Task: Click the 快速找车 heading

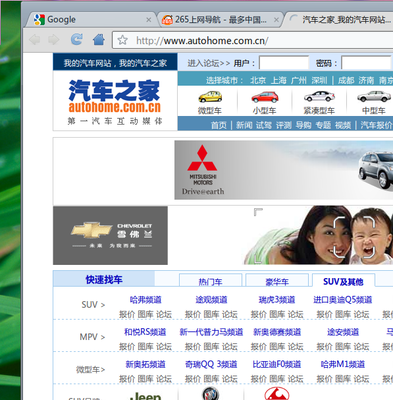Action: coord(104,280)
